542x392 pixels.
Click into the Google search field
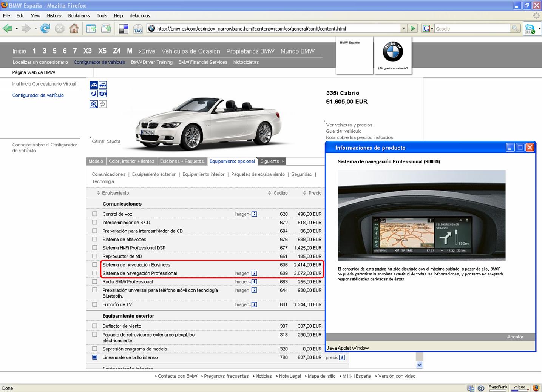[471, 29]
